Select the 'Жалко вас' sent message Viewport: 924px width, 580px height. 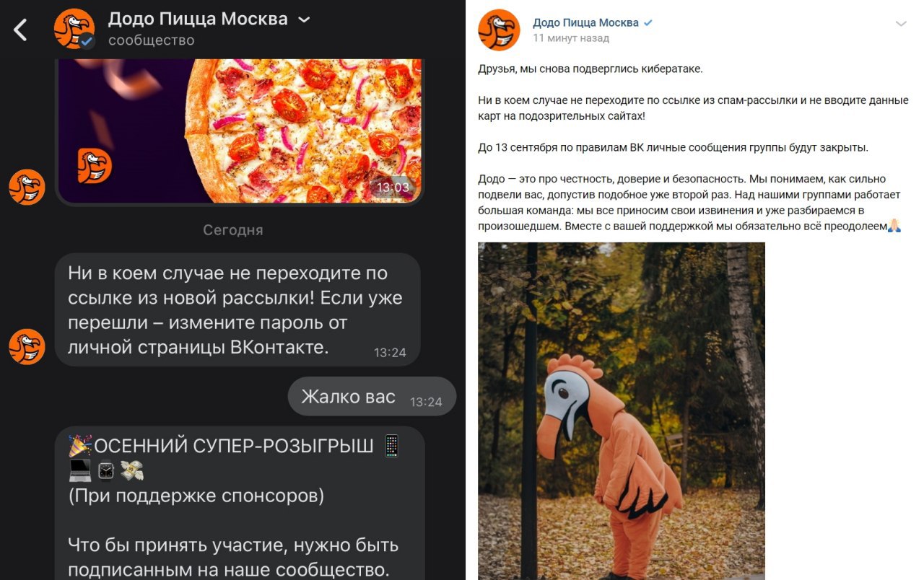tap(372, 397)
